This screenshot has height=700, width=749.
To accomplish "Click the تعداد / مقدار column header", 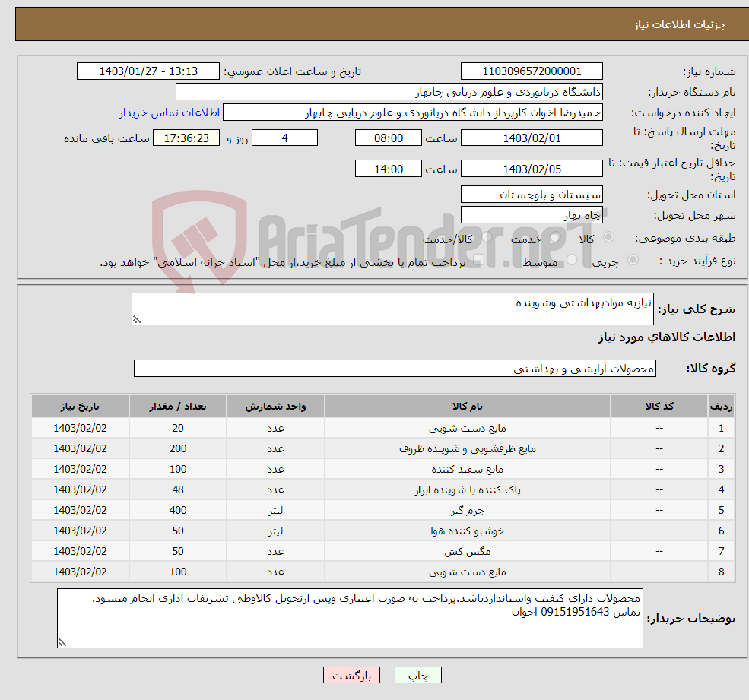I will (x=178, y=407).
